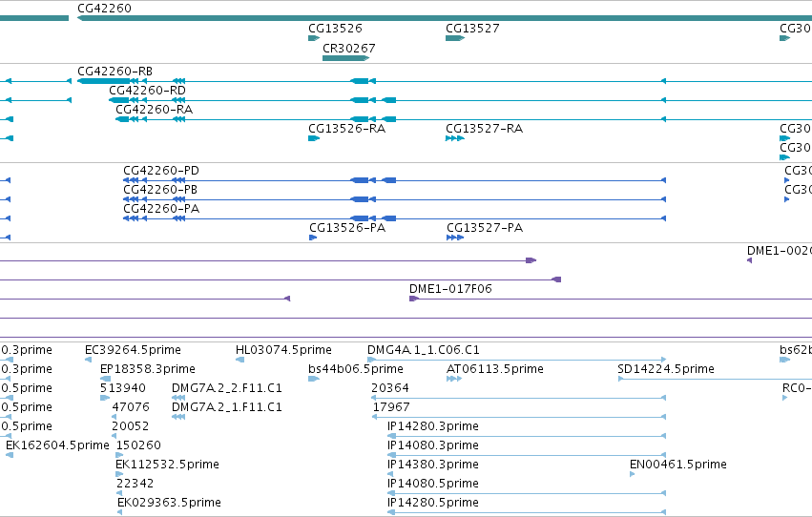Select the DMG7A2_2.F11.C1 feature label

(x=227, y=388)
